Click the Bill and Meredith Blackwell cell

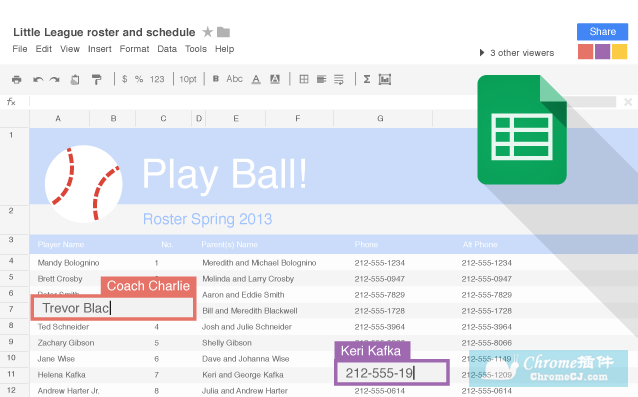coord(250,311)
